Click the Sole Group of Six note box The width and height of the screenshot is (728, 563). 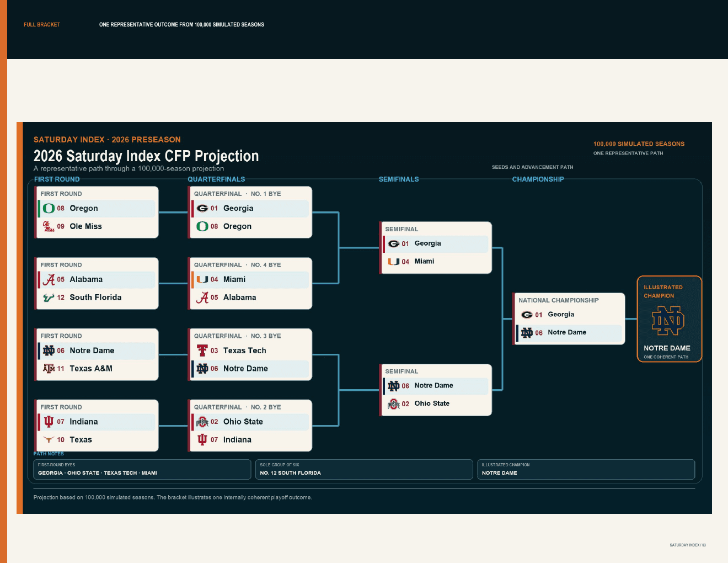(x=364, y=469)
